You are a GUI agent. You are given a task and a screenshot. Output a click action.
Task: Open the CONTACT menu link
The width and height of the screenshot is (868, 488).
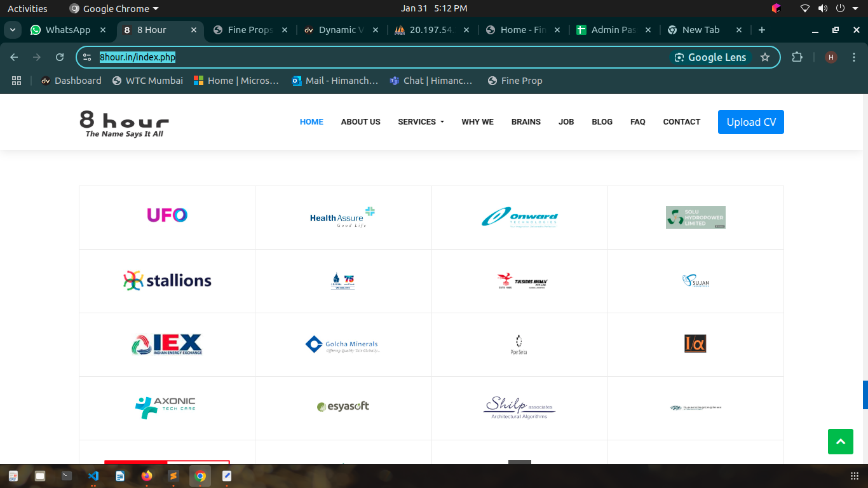click(x=682, y=122)
